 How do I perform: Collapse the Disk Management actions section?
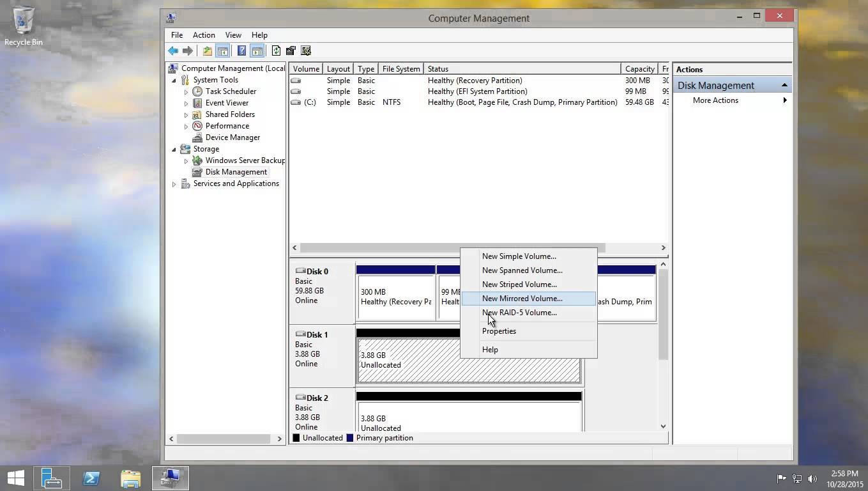(784, 85)
